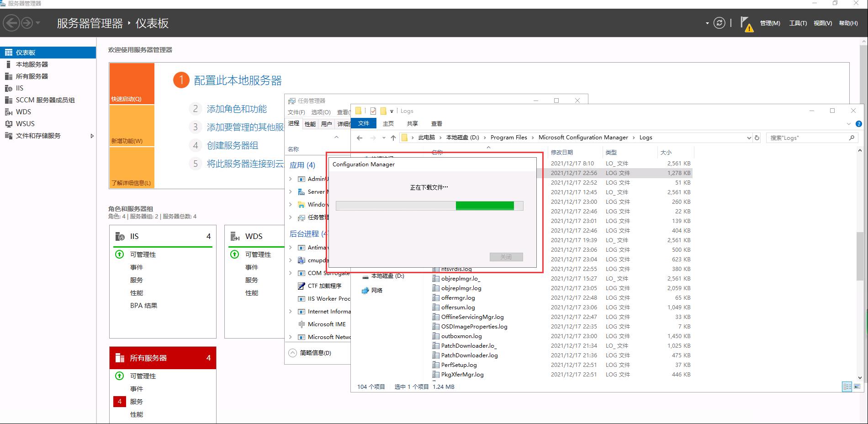Click Explorer address bar refresh icon
868x424 pixels.
[757, 138]
